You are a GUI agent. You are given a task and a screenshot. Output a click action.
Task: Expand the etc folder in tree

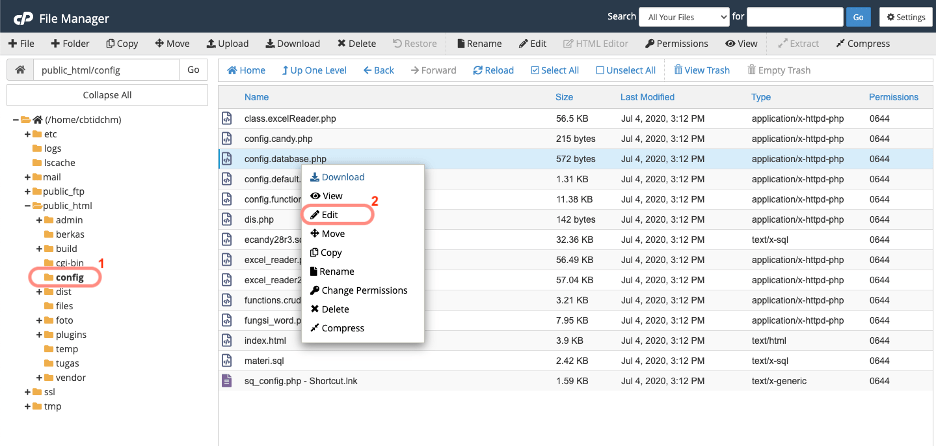tap(27, 134)
